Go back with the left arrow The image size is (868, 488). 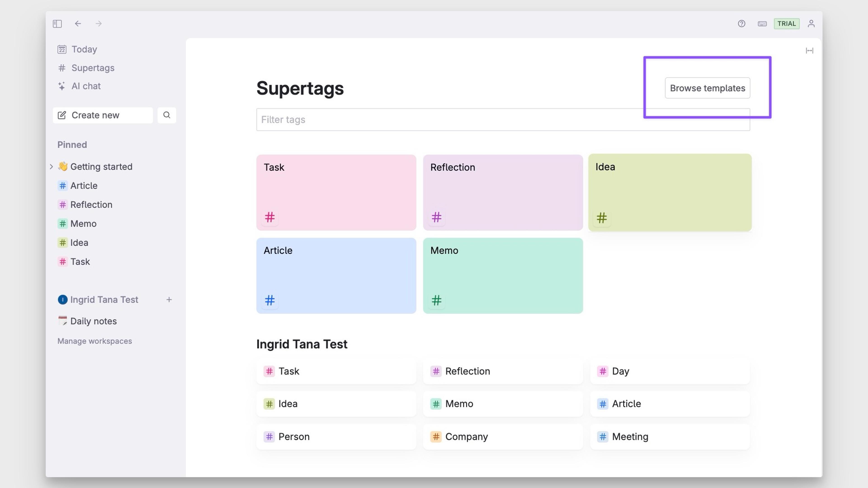[78, 24]
